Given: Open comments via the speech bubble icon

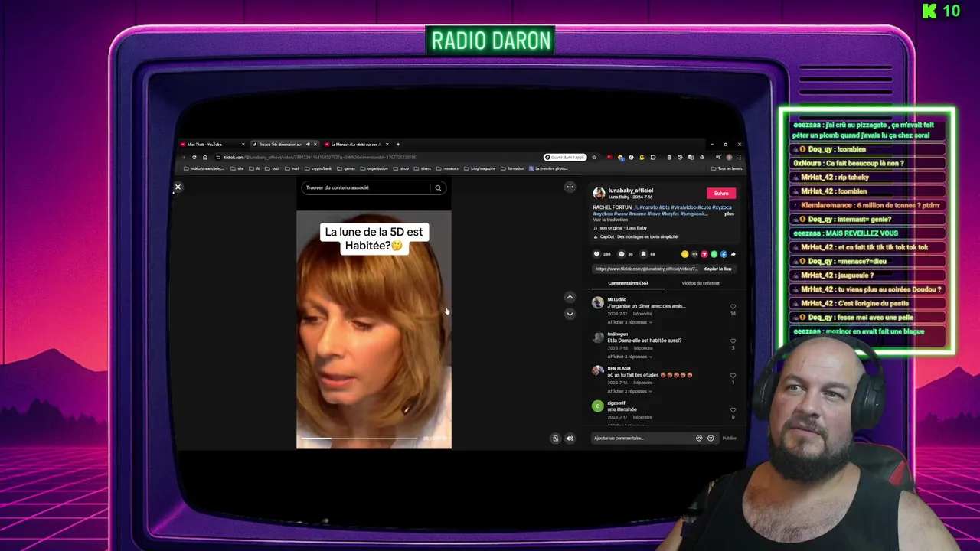Looking at the screenshot, I should (622, 254).
